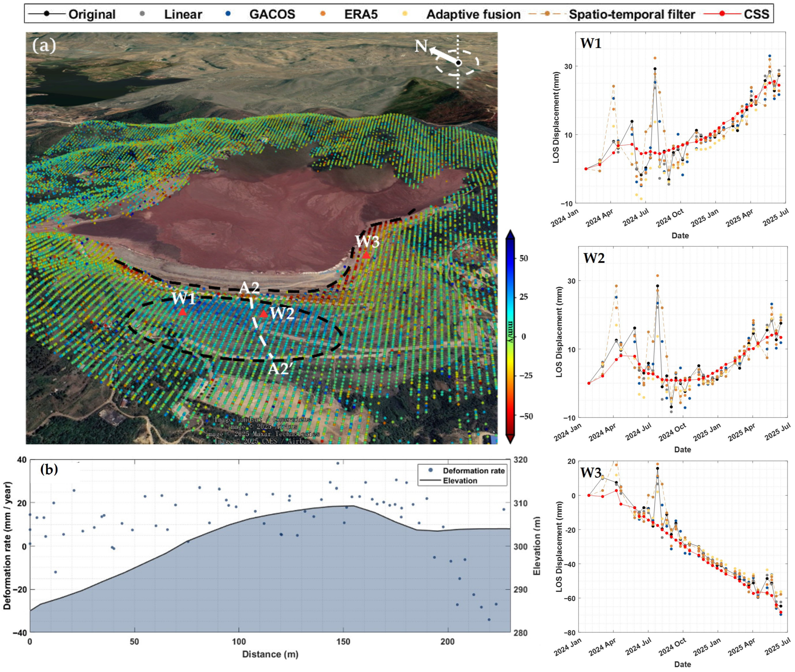Click the Linear gray legend dot
The height and width of the screenshot is (672, 795).
pyautogui.click(x=142, y=14)
